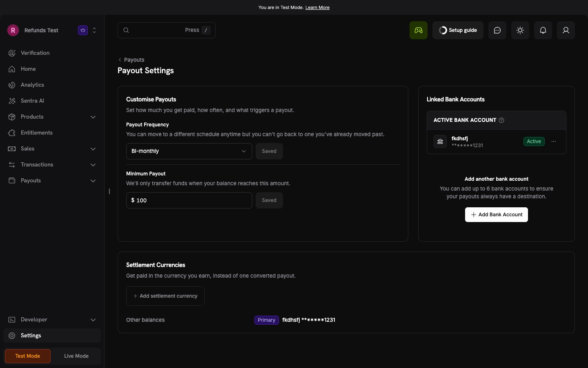
Task: Open the Bi-monthly payout frequency dropdown
Action: click(189, 151)
